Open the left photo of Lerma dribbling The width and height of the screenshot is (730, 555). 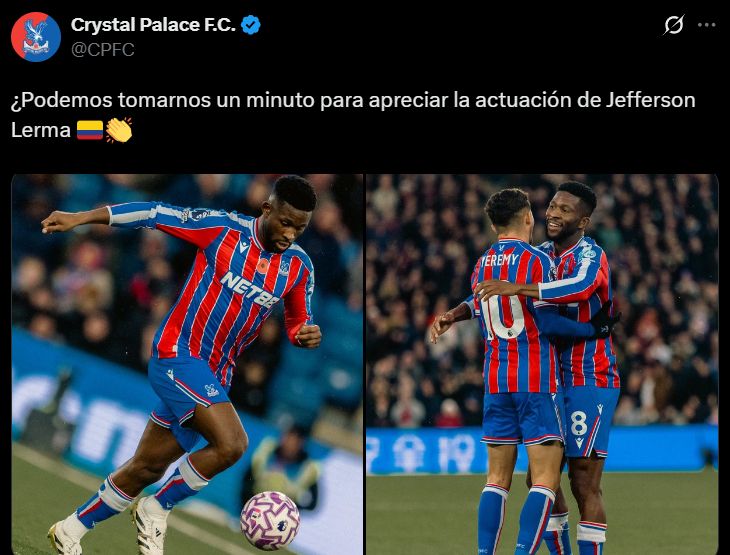(187, 365)
